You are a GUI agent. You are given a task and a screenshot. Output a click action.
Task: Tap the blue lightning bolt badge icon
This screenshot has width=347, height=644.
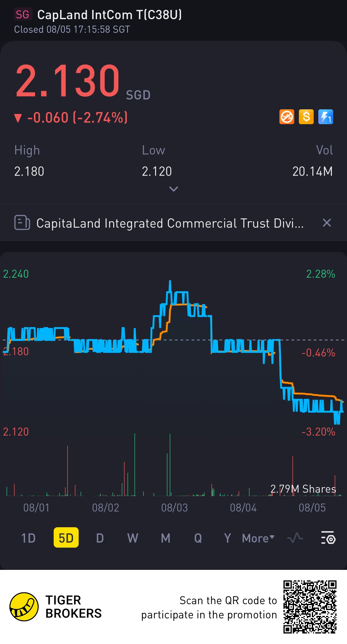click(x=325, y=117)
